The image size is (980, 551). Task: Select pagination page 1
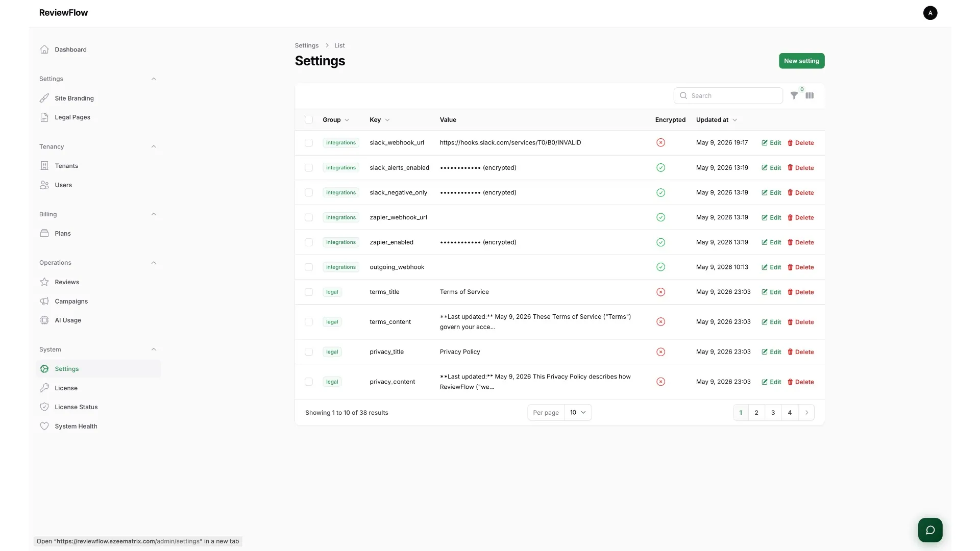(741, 413)
